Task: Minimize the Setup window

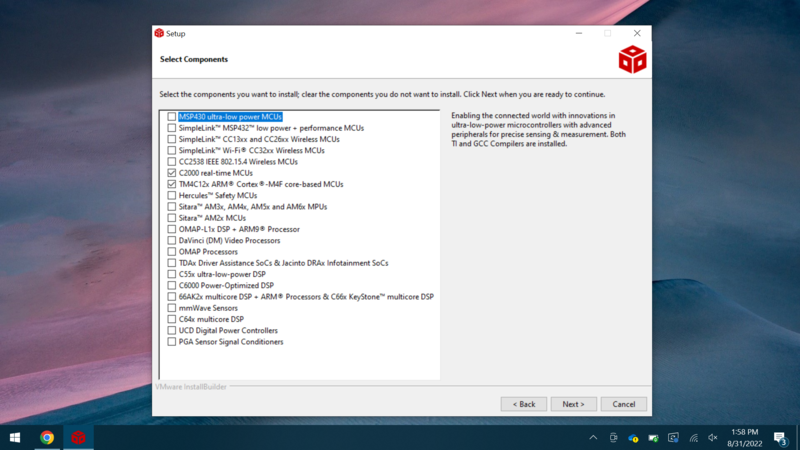Action: point(579,33)
